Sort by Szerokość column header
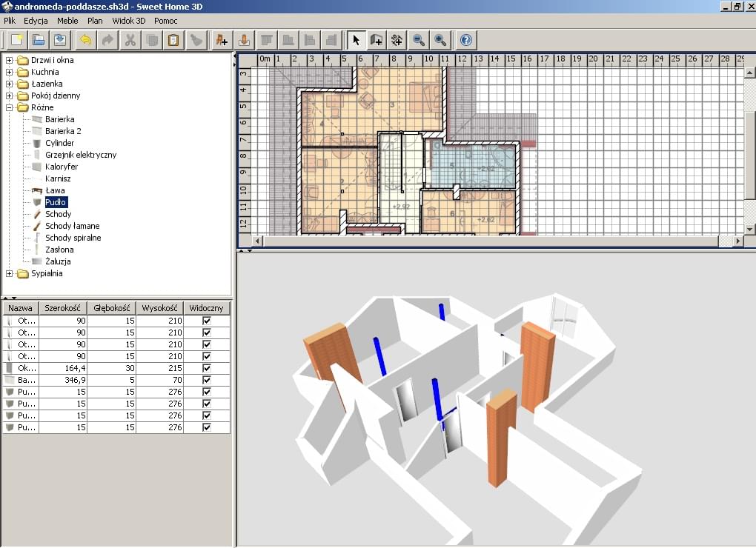This screenshot has height=548, width=756. 63,308
